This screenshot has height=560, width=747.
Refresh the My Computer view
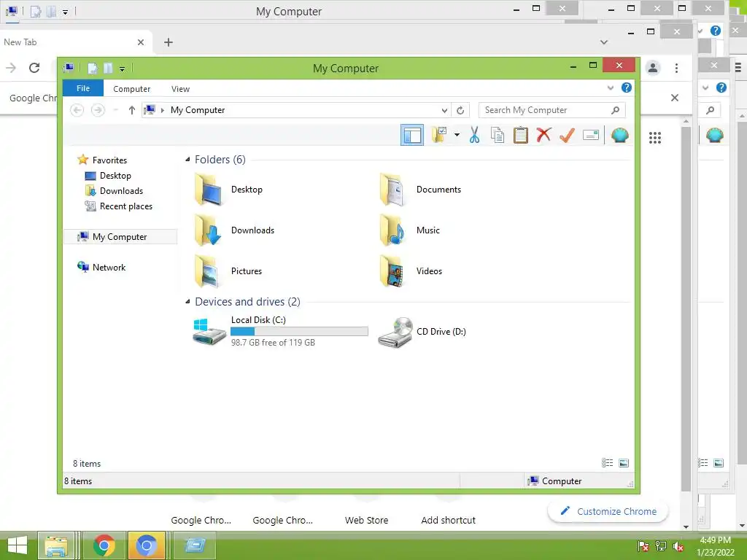pos(460,111)
